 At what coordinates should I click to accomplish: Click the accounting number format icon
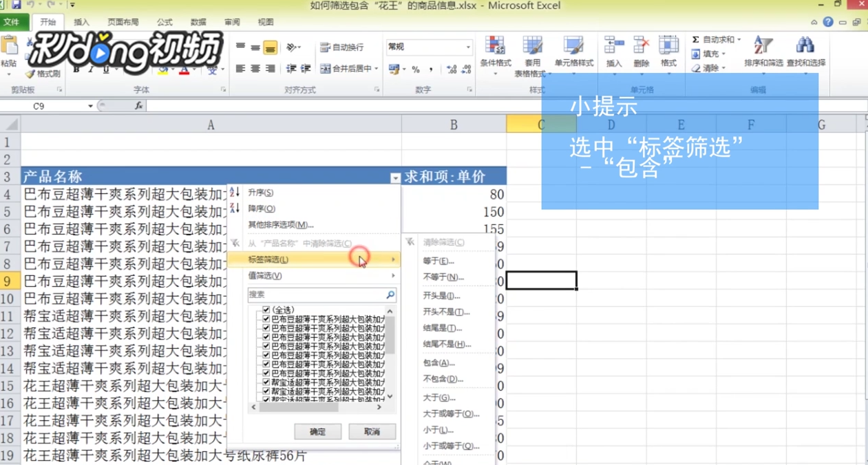click(394, 69)
